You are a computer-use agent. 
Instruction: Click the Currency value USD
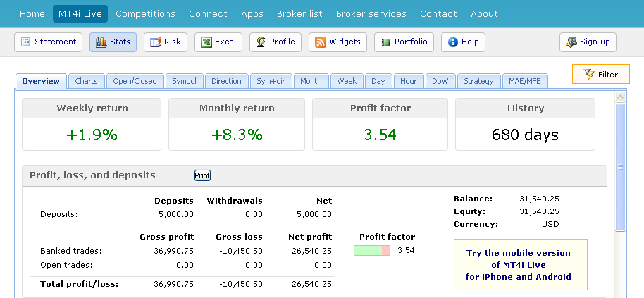pyautogui.click(x=550, y=225)
